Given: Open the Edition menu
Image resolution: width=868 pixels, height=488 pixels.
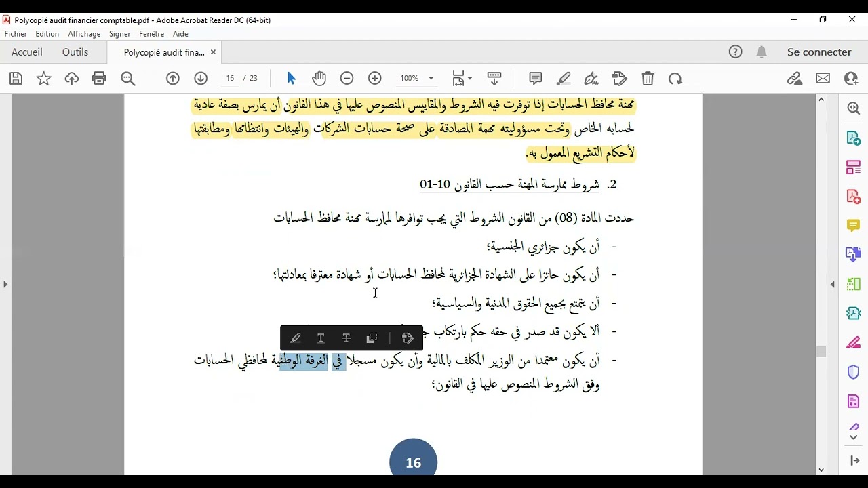Looking at the screenshot, I should [x=47, y=34].
